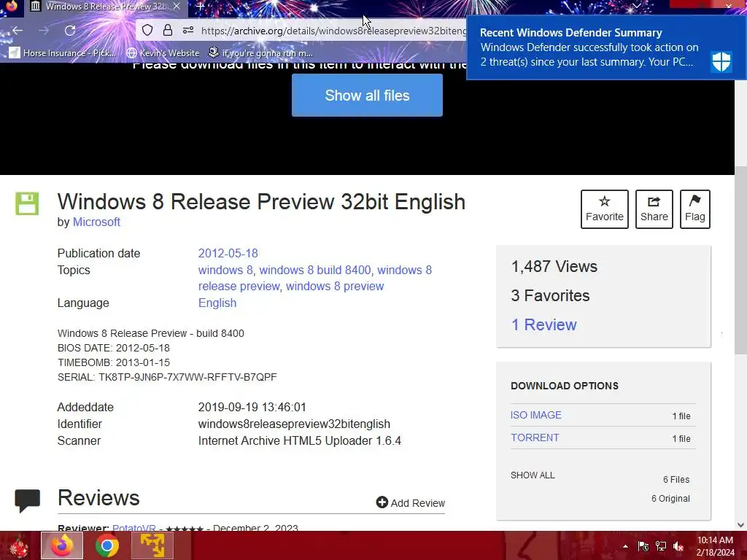Open a new tab with plus button
The height and width of the screenshot is (560, 747).
click(x=200, y=7)
